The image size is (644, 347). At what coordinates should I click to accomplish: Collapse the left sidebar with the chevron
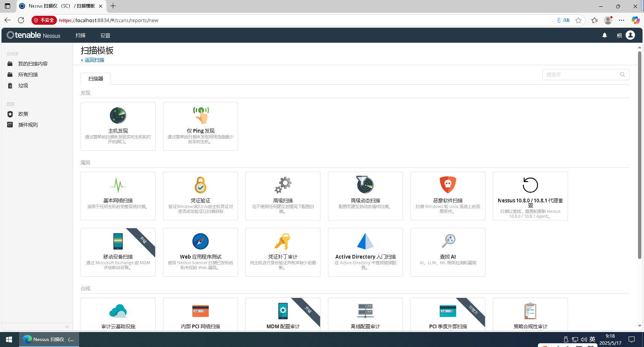pyautogui.click(x=67, y=327)
